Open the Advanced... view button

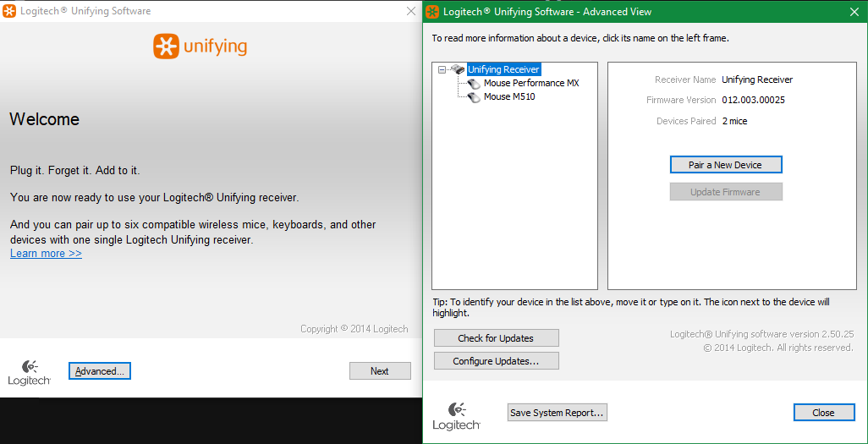tap(100, 371)
